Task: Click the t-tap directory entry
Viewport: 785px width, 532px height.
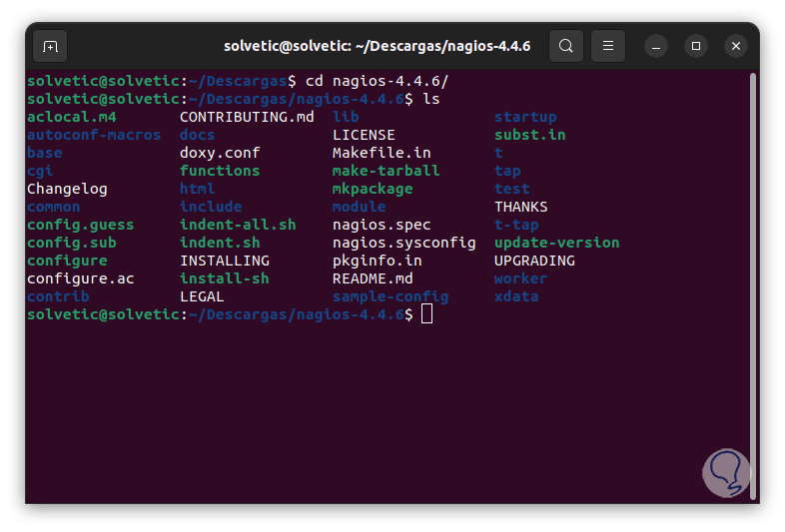Action: click(516, 226)
